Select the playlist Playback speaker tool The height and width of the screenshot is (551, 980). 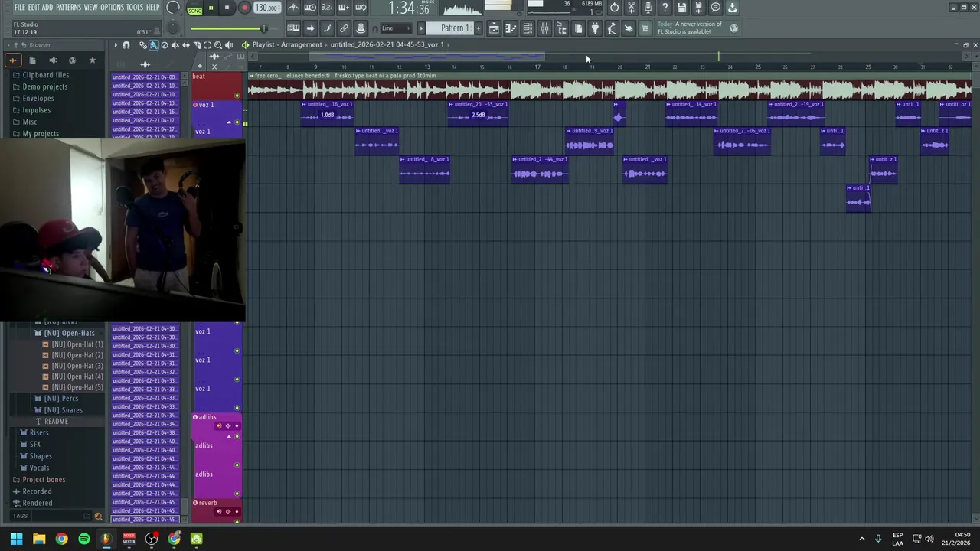pos(229,45)
